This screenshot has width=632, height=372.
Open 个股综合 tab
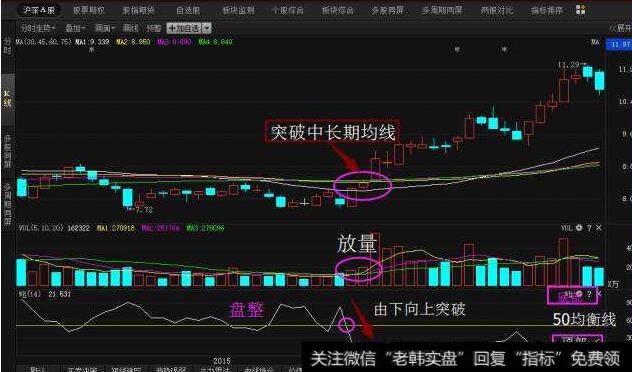[x=288, y=10]
